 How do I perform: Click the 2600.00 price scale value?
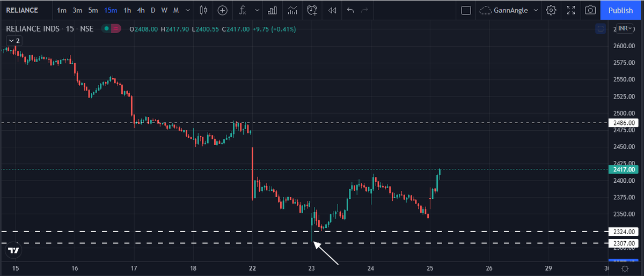coord(624,46)
